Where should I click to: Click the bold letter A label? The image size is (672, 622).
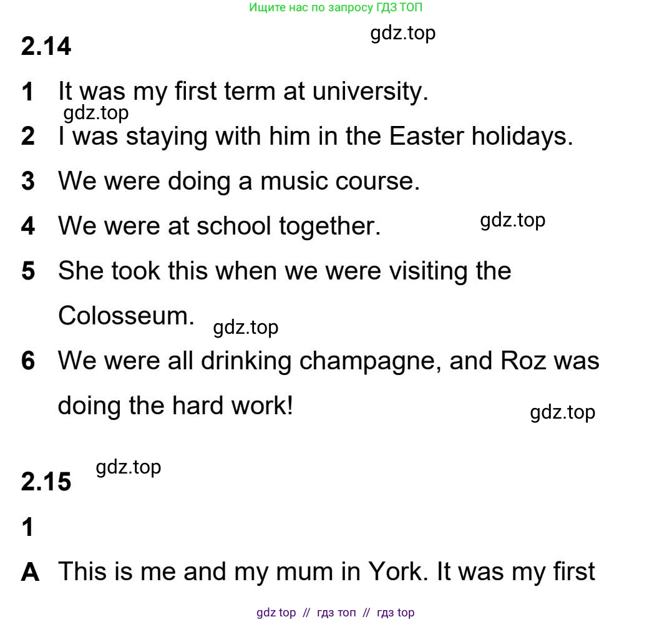[30, 572]
